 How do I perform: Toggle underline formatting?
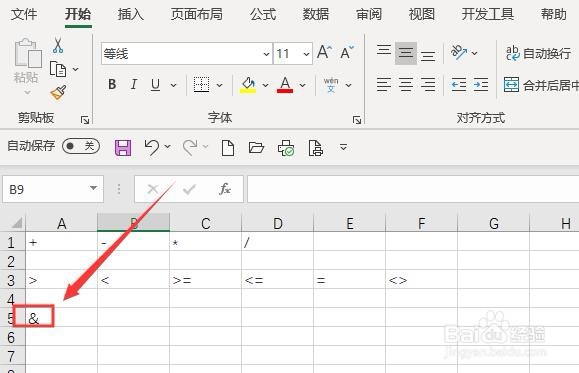(155, 85)
